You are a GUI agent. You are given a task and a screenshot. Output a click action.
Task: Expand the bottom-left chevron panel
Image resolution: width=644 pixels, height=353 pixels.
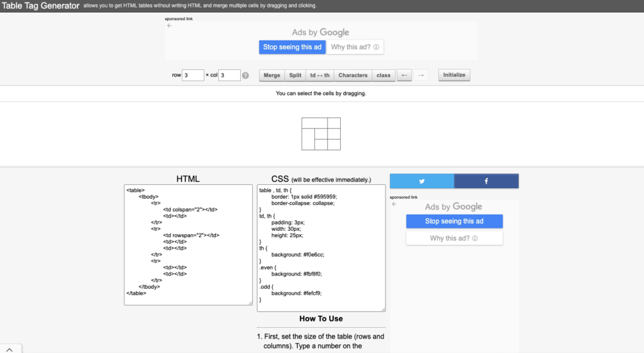pos(11,348)
